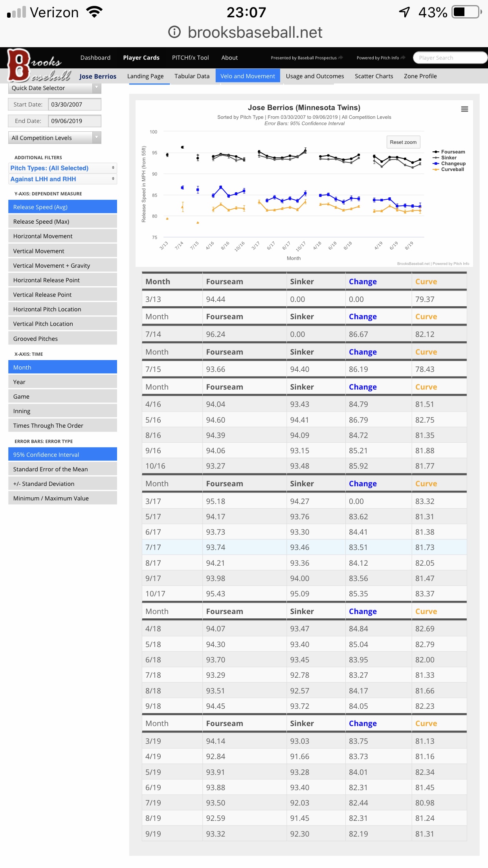Set X-axis to Times Through The Order
488x868 pixels.
[62, 425]
